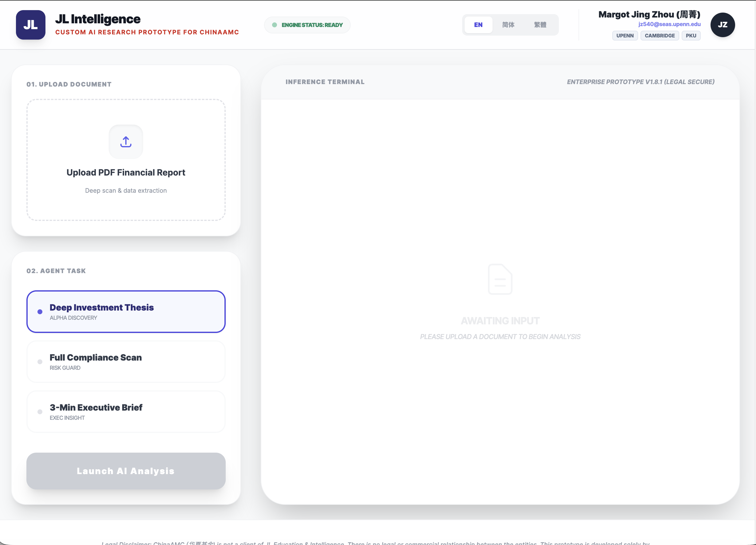The width and height of the screenshot is (756, 545).
Task: Click the upload arrow icon
Action: (x=126, y=141)
